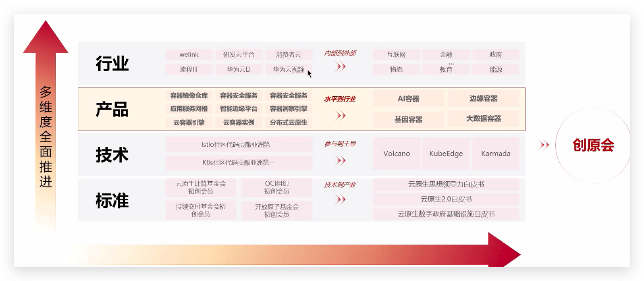The height and width of the screenshot is (281, 644).
Task: Click the 技术到产业 label
Action: (340, 185)
